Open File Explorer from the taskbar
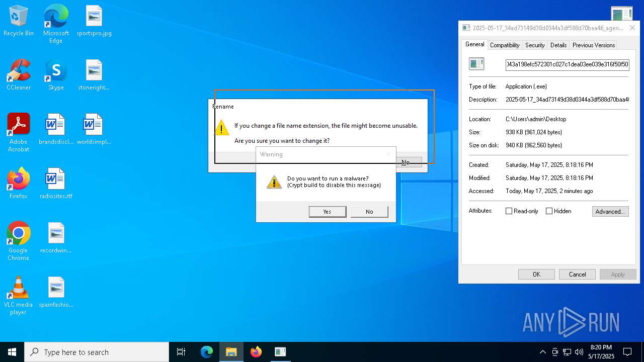 tap(231, 352)
